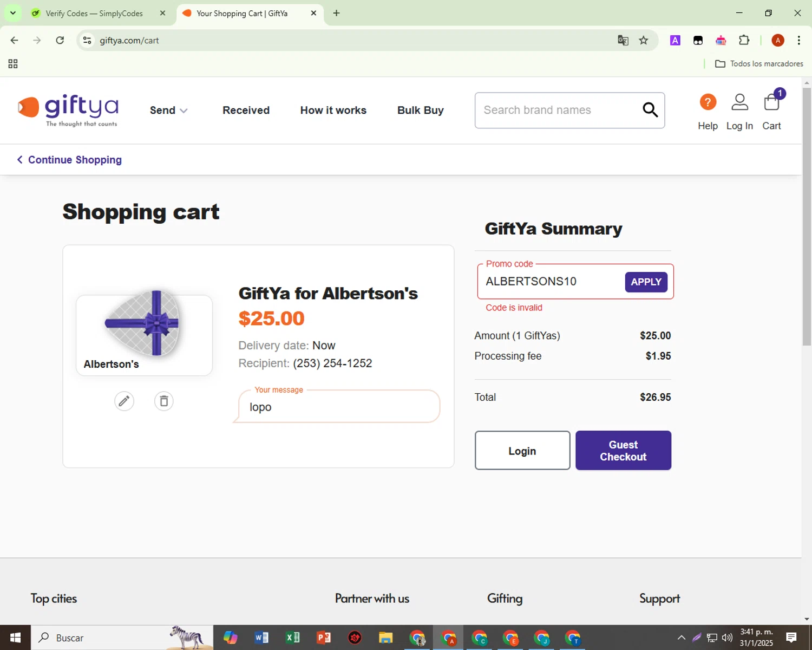Image resolution: width=812 pixels, height=650 pixels.
Task: Click the Your message text field
Action: [x=338, y=407]
